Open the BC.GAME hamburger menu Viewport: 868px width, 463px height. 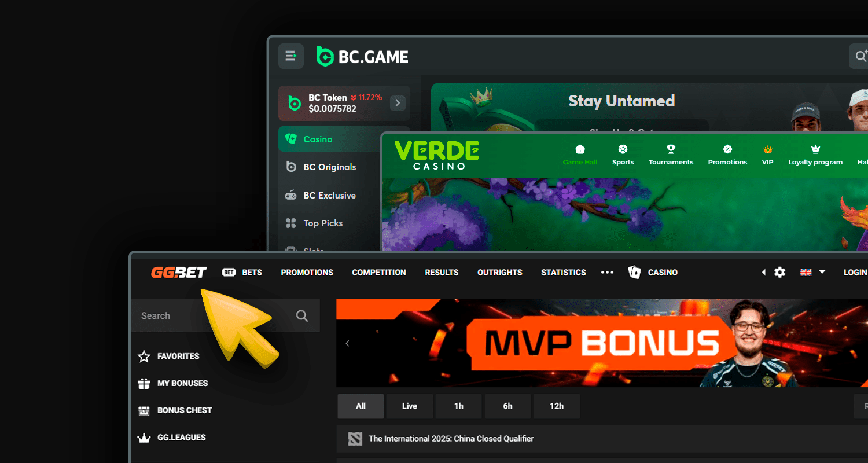coord(291,56)
